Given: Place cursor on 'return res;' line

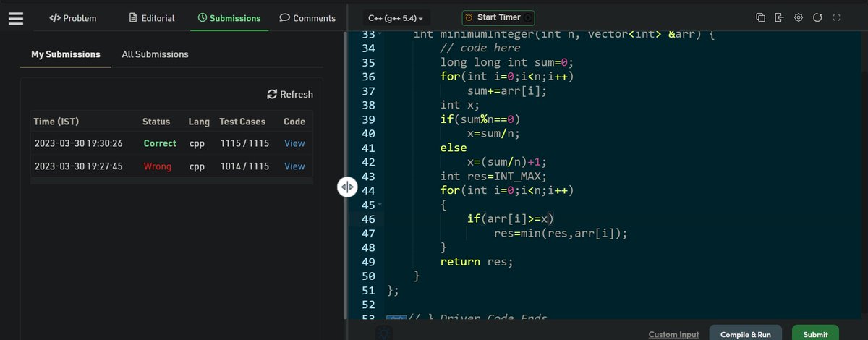Looking at the screenshot, I should [x=477, y=262].
